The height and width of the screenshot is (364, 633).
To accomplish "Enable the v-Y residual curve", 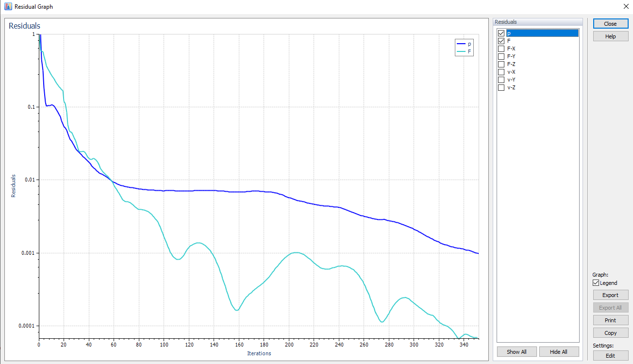I will click(x=501, y=79).
